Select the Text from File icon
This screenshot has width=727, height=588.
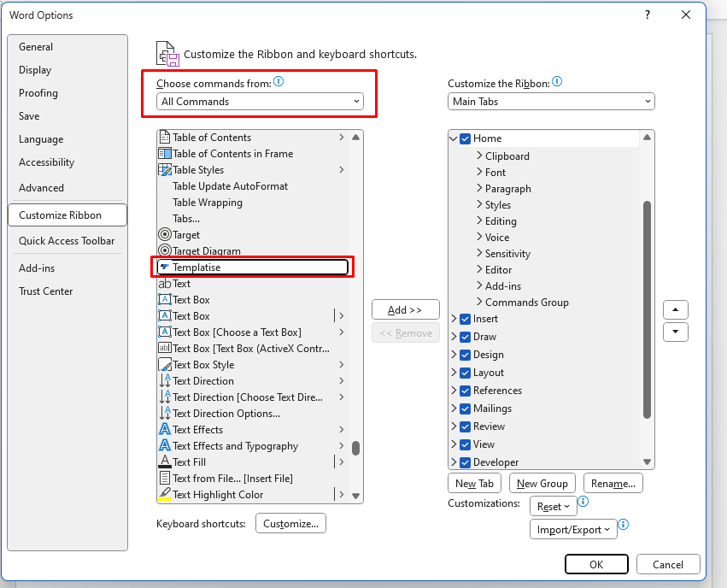(x=165, y=478)
